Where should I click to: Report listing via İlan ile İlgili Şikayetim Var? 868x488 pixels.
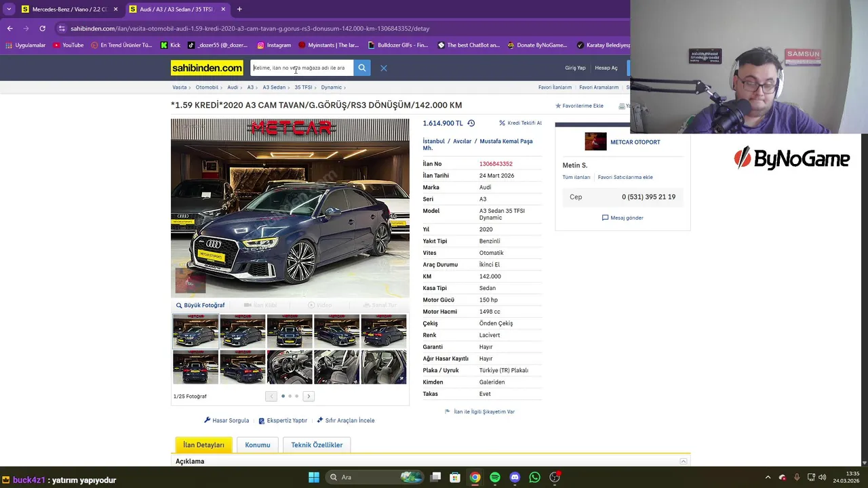pyautogui.click(x=479, y=411)
